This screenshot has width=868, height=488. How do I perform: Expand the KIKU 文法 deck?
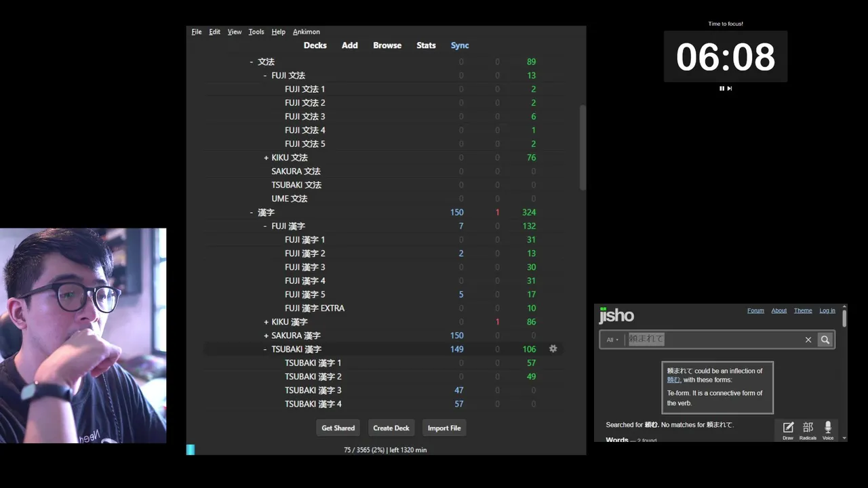[266, 157]
